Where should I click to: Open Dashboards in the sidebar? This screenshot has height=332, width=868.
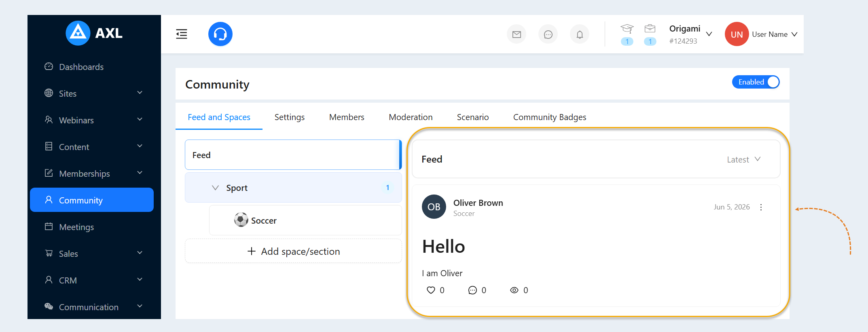point(92,67)
